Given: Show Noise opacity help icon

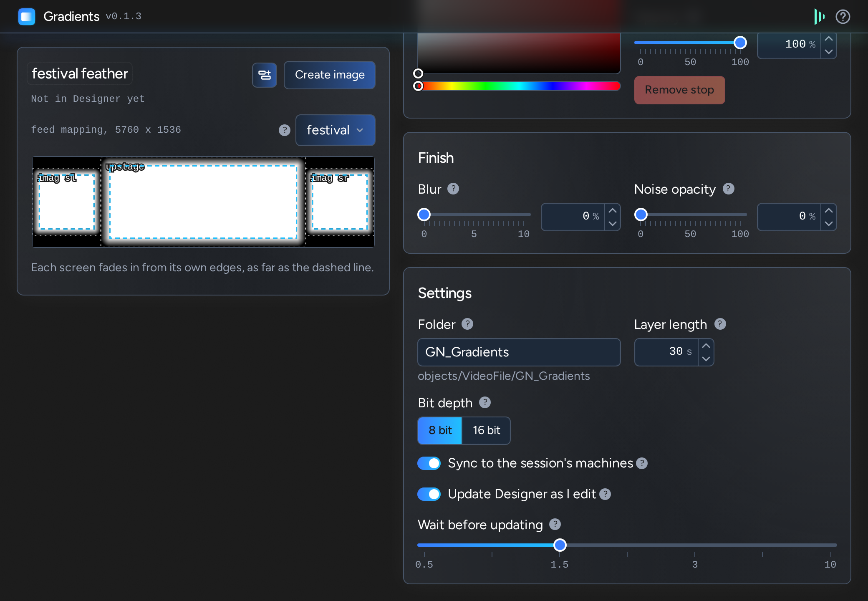Looking at the screenshot, I should [729, 189].
